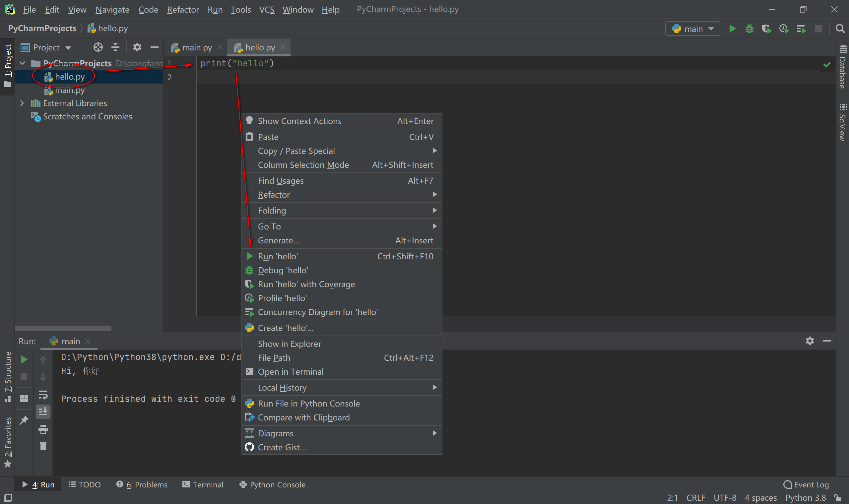This screenshot has height=504, width=849.
Task: Toggle soft-wrap in the Run output
Action: (x=43, y=395)
